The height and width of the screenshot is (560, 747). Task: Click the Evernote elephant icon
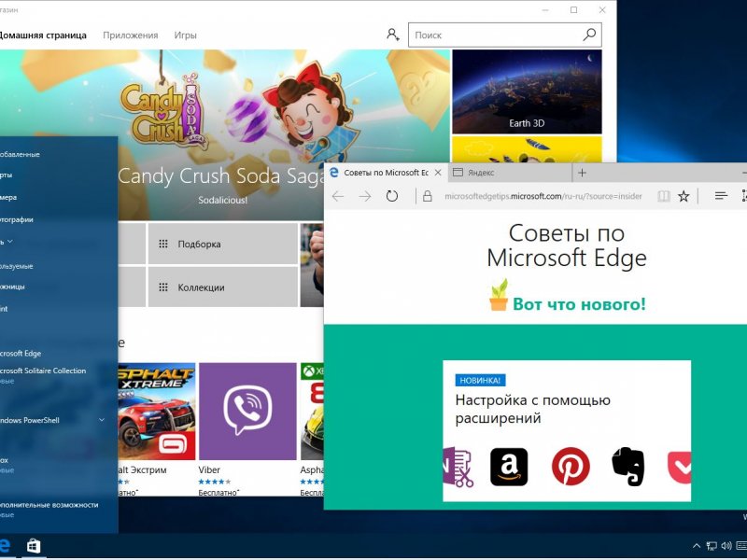(627, 467)
